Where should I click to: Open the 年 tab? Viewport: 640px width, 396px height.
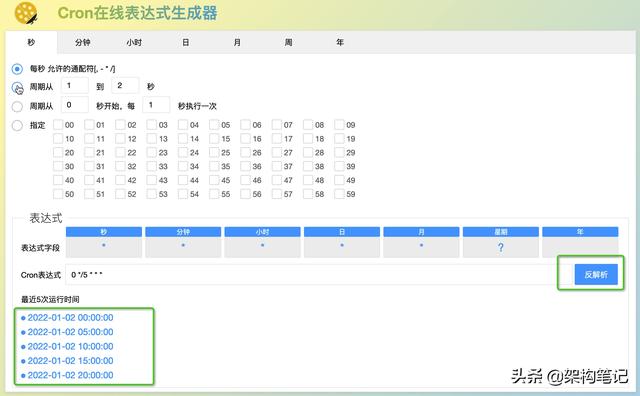(340, 42)
